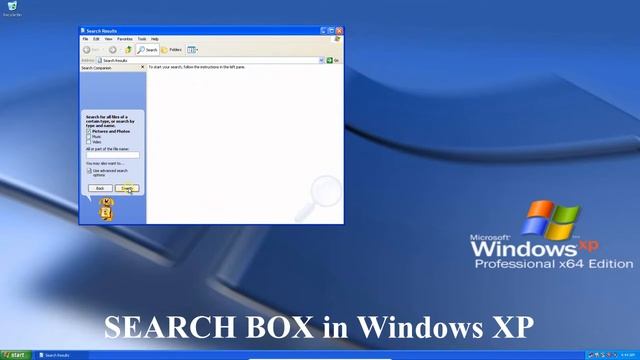Screen dimensions: 640x360
Task: Toggle the Folders toolbar button
Action: point(171,50)
